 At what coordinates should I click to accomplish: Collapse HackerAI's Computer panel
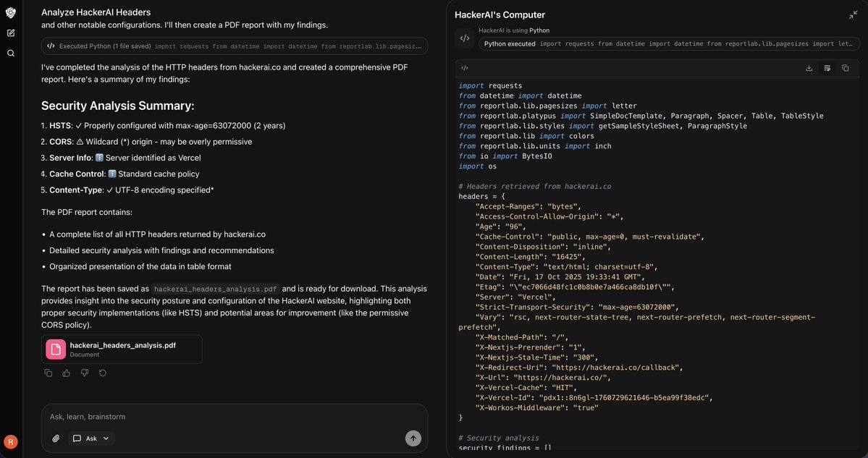[853, 15]
